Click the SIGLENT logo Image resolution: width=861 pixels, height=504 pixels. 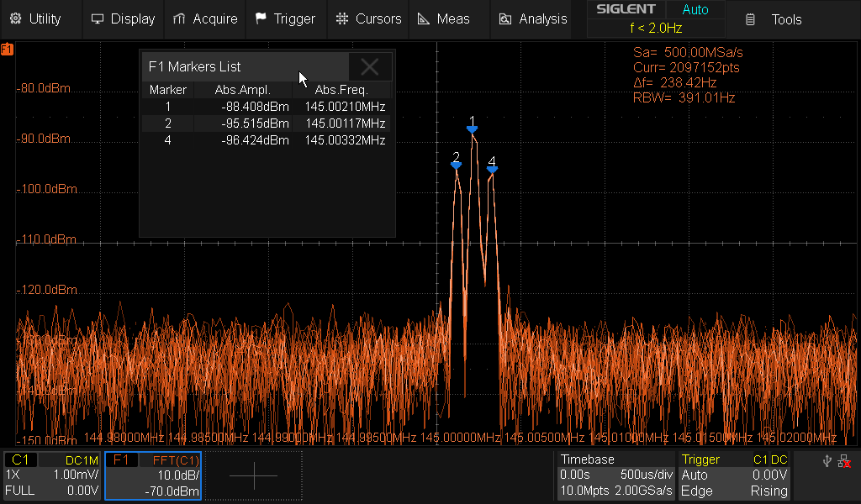tap(626, 9)
